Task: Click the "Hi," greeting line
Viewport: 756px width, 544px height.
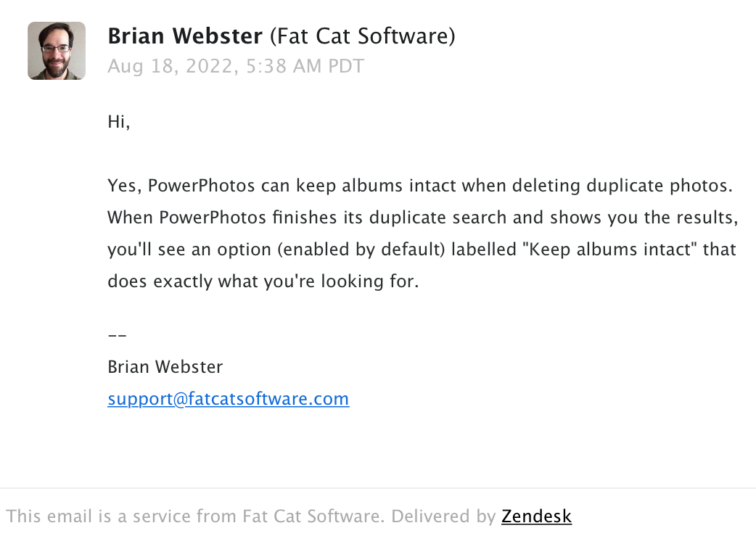Action: (x=119, y=122)
